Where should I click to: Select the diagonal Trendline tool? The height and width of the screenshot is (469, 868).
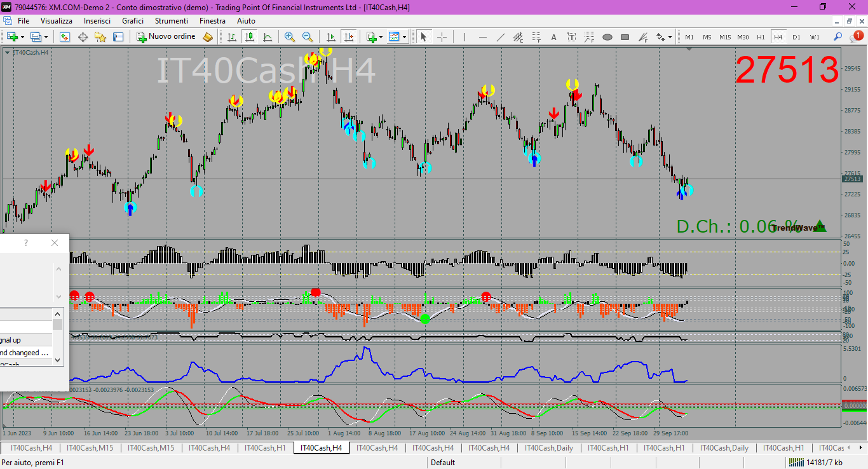(500, 37)
